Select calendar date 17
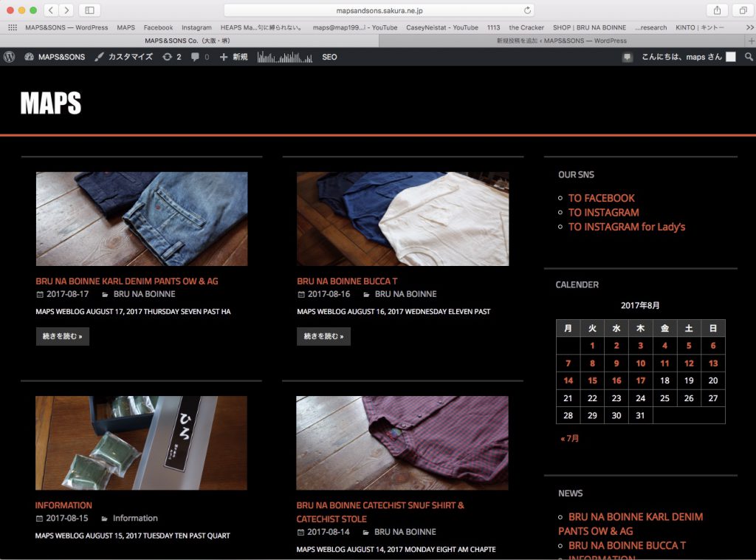Image resolution: width=756 pixels, height=560 pixels. (x=640, y=380)
